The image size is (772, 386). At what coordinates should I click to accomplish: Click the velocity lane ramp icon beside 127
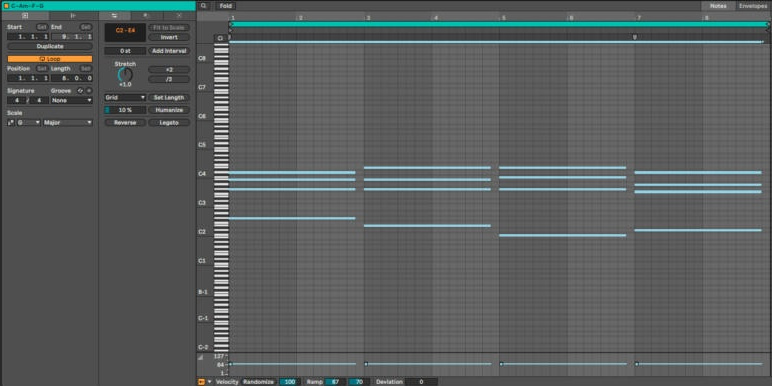click(x=200, y=357)
